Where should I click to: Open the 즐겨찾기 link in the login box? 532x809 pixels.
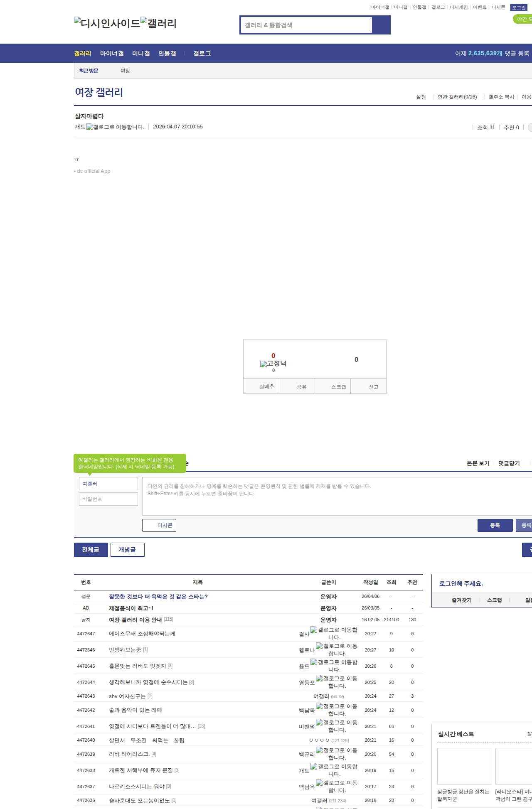(x=462, y=600)
